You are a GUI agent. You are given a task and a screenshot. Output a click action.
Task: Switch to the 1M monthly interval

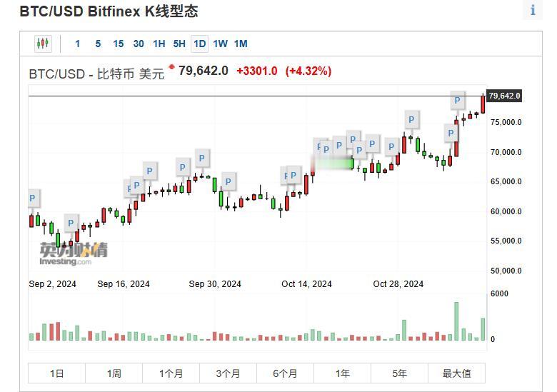point(241,44)
